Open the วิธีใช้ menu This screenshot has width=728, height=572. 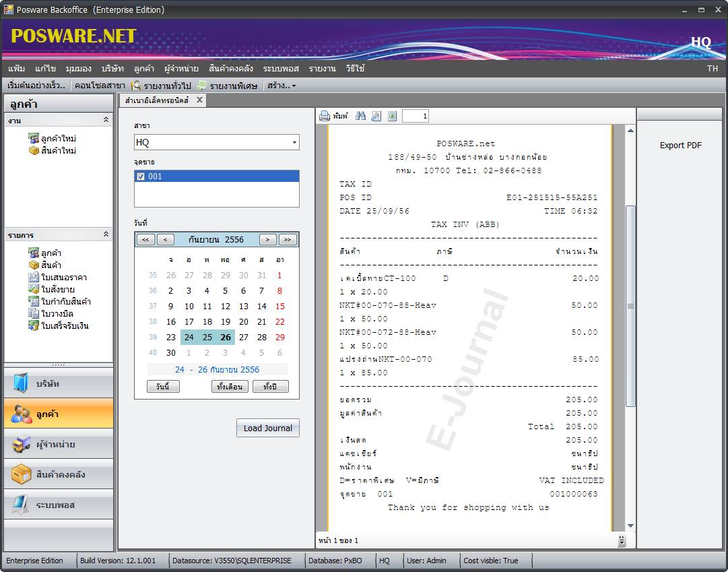(x=355, y=69)
